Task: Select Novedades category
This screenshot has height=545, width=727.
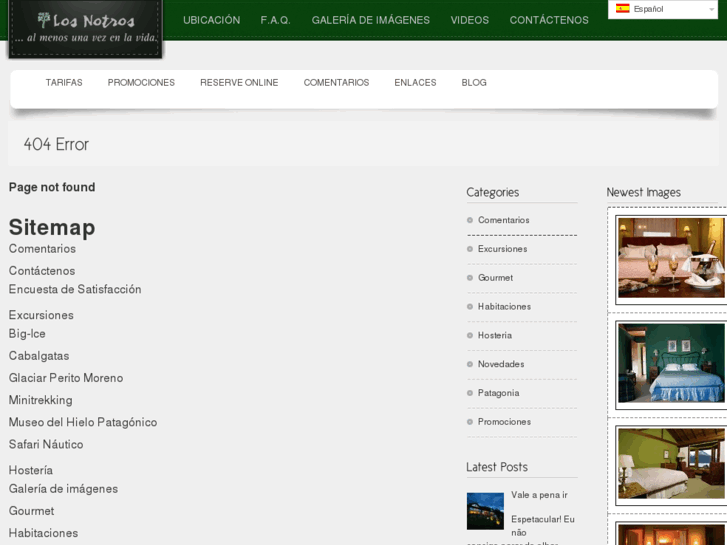Action: 501,364
